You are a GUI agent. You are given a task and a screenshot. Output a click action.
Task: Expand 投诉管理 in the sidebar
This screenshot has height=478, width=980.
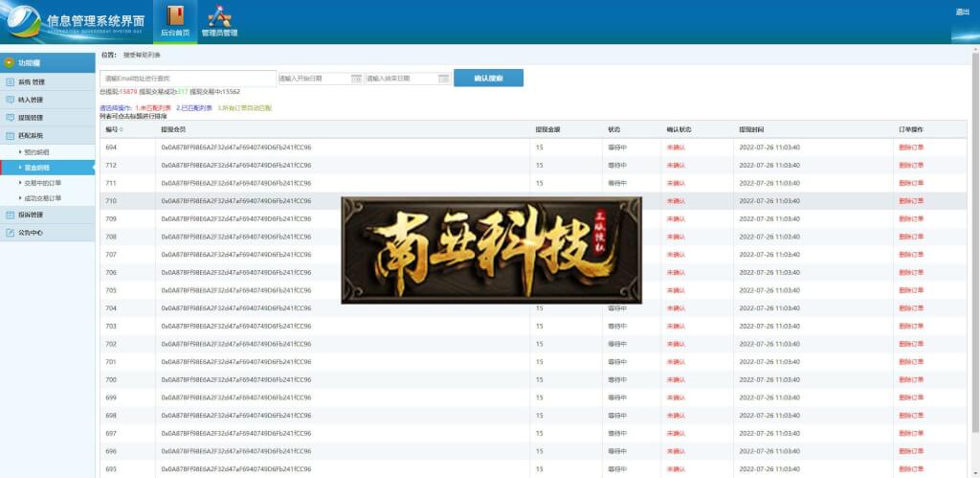[x=48, y=215]
